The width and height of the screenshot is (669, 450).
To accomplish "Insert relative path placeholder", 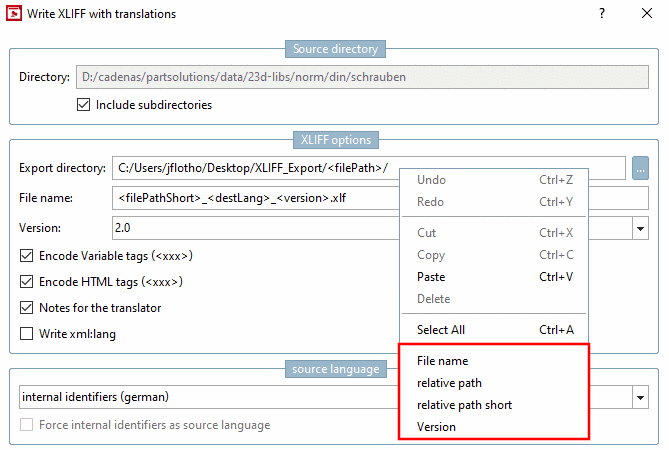I will (x=449, y=383).
